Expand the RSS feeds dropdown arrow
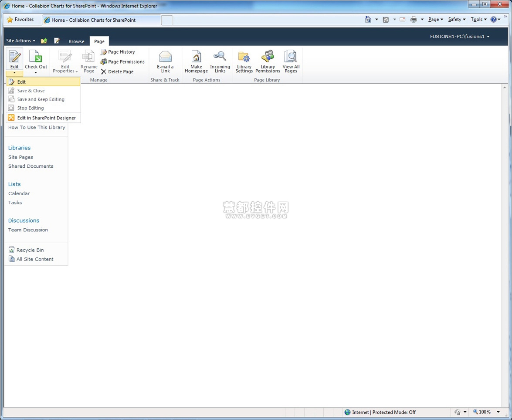 click(394, 20)
